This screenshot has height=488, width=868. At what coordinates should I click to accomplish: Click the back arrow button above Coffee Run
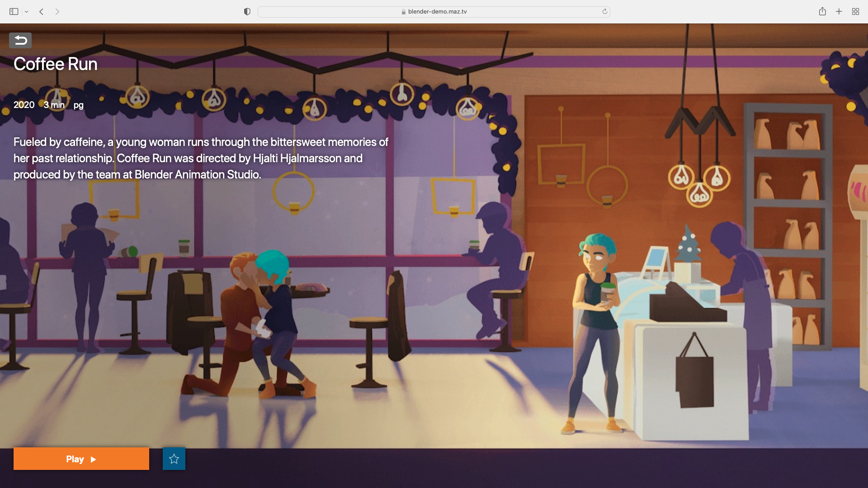(x=20, y=40)
